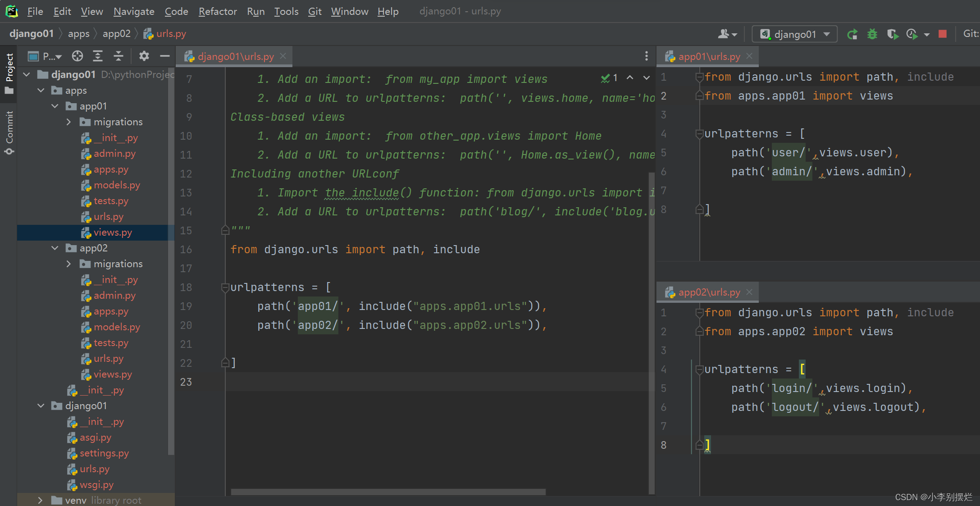Click the inspection checkmark indicator

click(x=609, y=78)
